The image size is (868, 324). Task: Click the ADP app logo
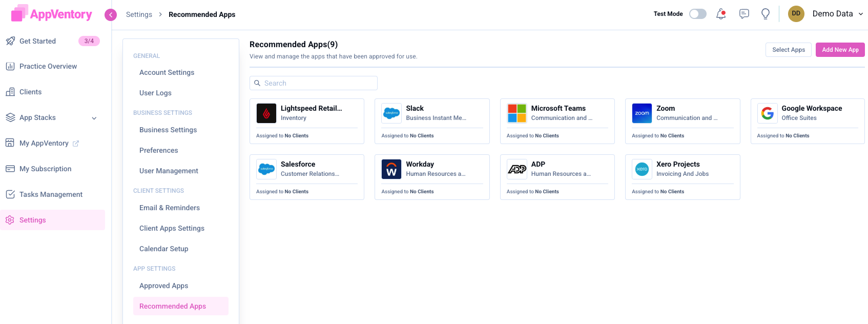click(x=516, y=169)
